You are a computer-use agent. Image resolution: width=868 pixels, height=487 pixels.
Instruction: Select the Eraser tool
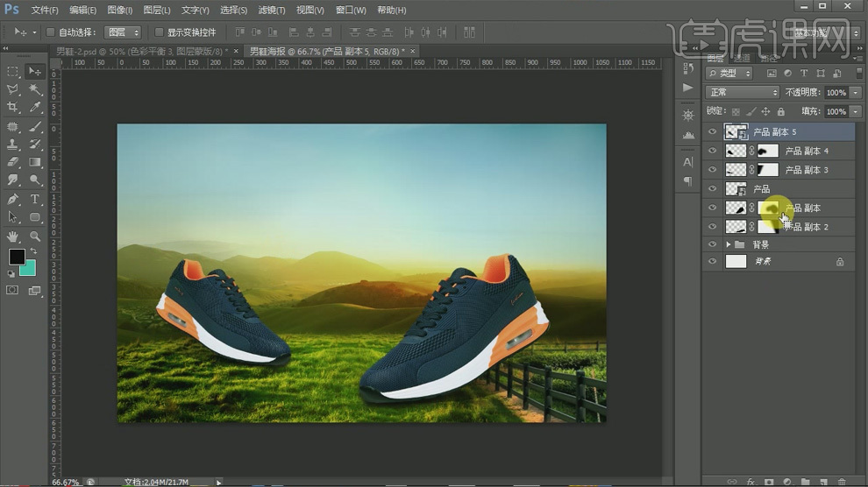[13, 163]
